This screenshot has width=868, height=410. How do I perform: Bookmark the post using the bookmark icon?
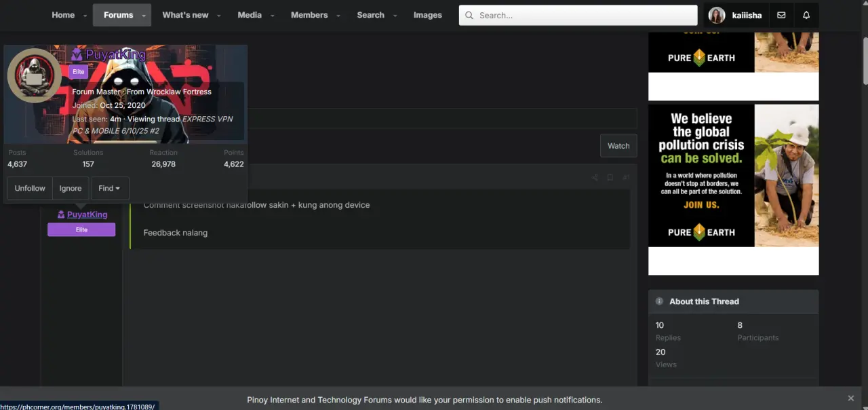click(610, 177)
